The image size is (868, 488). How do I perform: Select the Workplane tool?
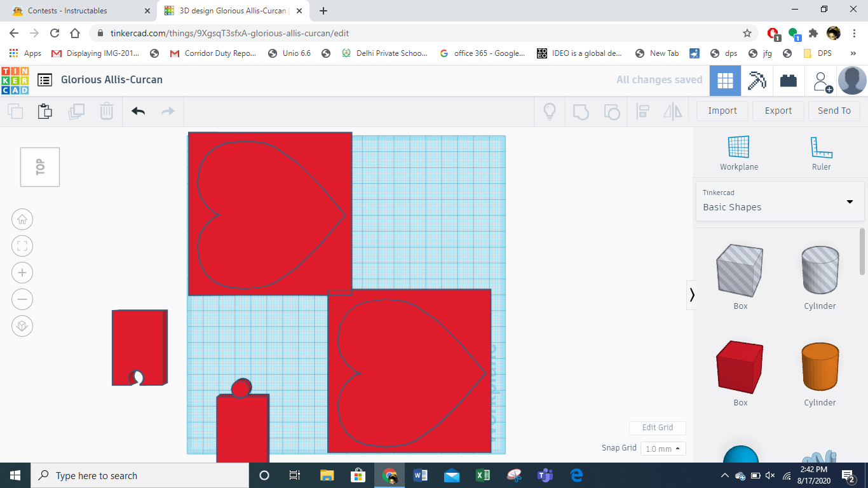739,154
